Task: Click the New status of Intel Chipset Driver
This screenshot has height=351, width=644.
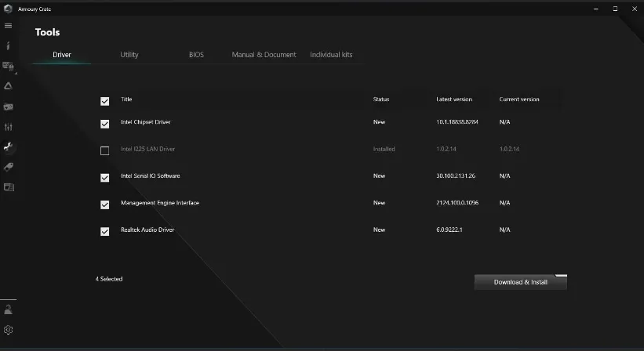Action: tap(379, 121)
